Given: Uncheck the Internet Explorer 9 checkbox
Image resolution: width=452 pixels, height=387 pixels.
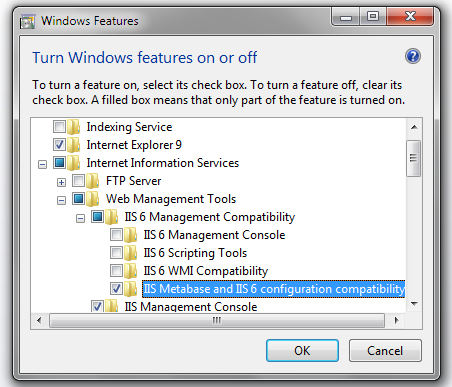Looking at the screenshot, I should (59, 145).
